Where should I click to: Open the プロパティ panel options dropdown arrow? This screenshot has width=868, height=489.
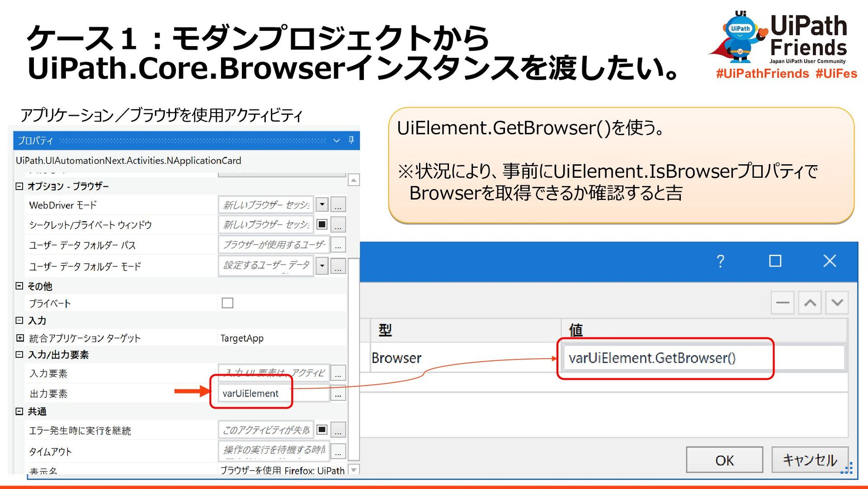point(336,141)
